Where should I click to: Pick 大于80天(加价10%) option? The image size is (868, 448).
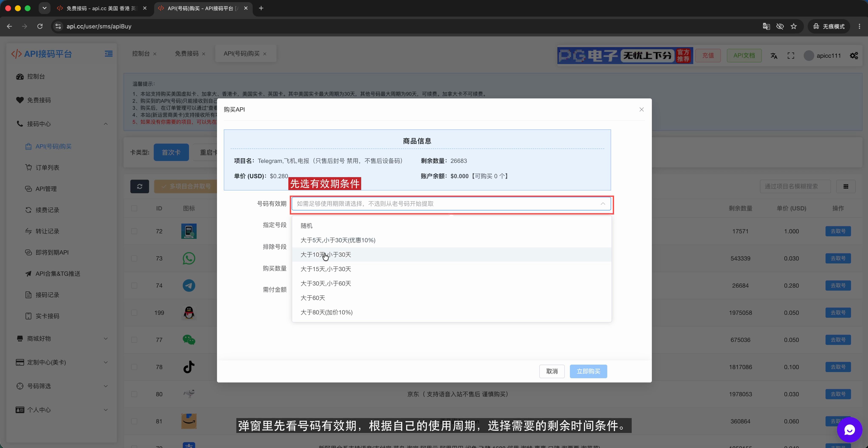[452, 312]
